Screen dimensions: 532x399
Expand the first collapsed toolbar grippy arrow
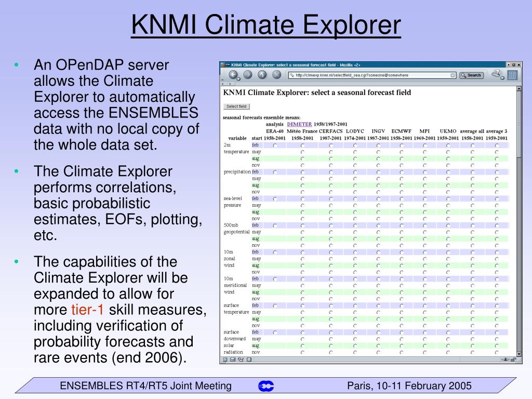[222, 84]
